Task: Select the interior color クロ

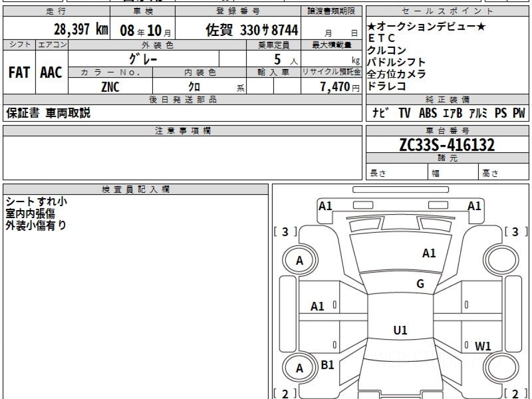Action: (x=194, y=87)
